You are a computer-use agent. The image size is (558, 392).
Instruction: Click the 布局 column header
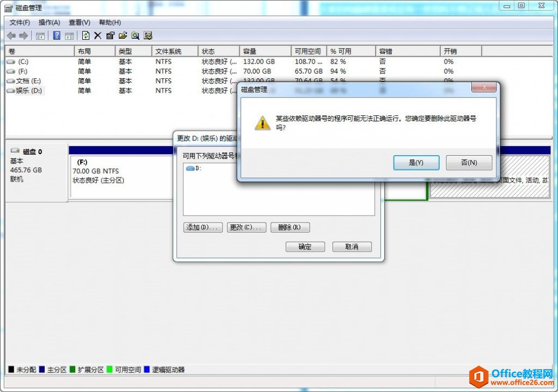click(95, 51)
